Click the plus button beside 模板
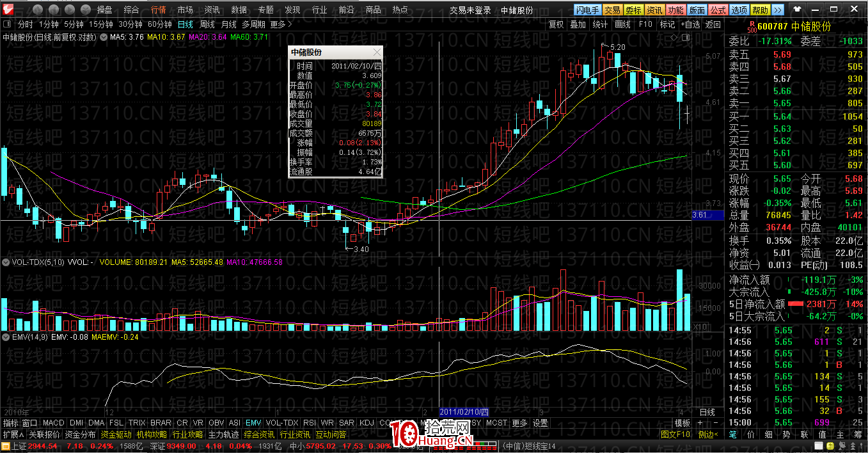Image resolution: width=868 pixels, height=453 pixels. tap(700, 423)
